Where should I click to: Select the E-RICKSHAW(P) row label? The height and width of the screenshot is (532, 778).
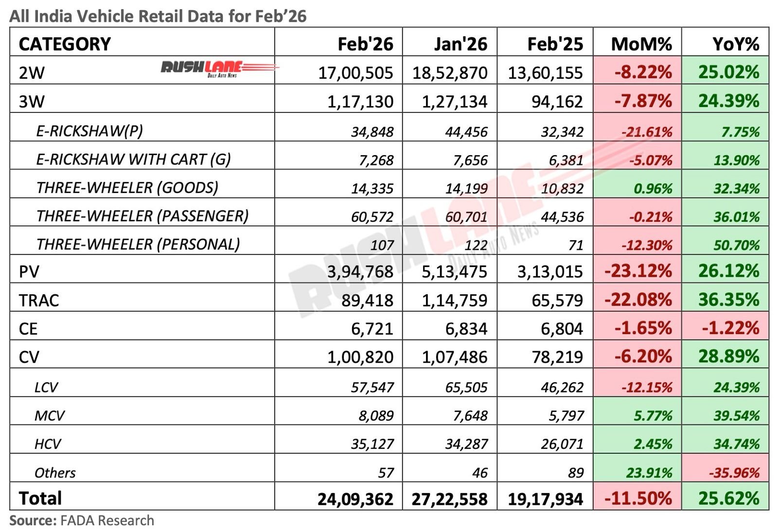pos(84,130)
